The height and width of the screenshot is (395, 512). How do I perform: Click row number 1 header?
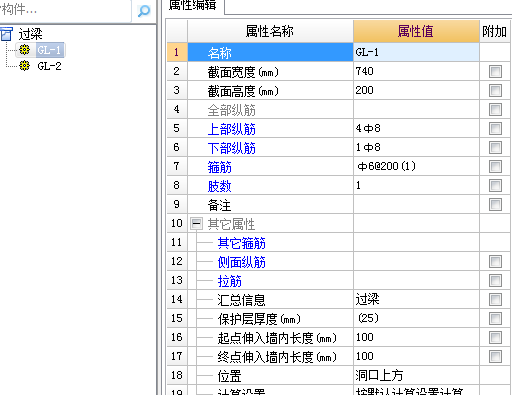tap(177, 52)
